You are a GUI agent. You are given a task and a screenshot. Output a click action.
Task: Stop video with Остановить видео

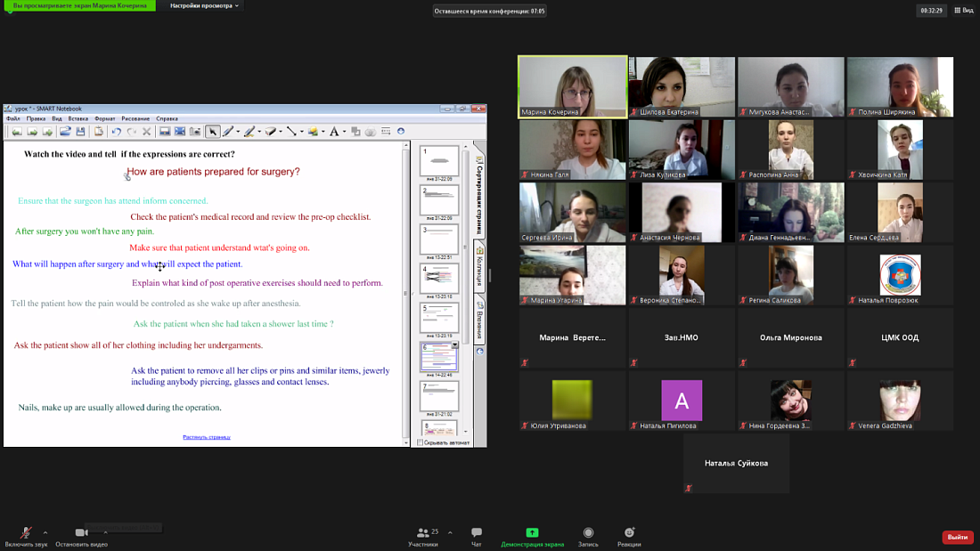[81, 533]
